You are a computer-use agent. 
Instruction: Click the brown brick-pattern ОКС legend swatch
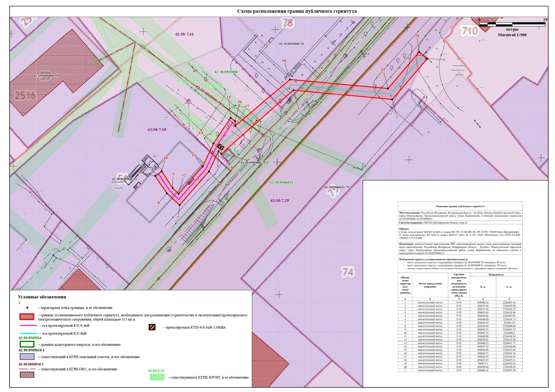coord(27,375)
